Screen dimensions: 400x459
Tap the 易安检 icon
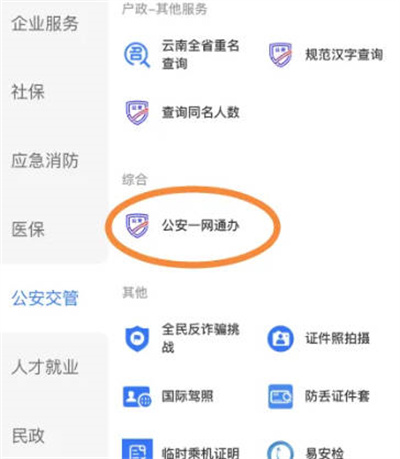pyautogui.click(x=280, y=450)
